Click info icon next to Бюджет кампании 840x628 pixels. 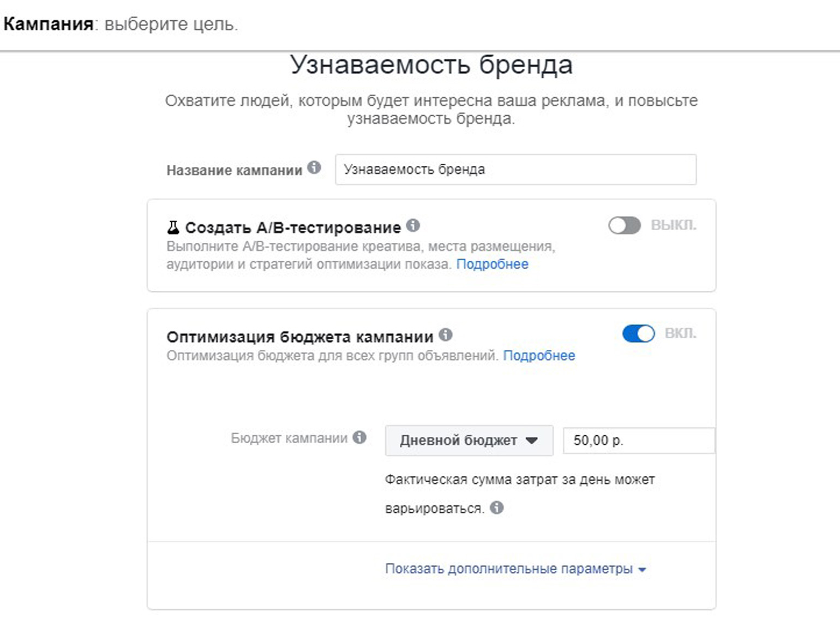pos(359,437)
